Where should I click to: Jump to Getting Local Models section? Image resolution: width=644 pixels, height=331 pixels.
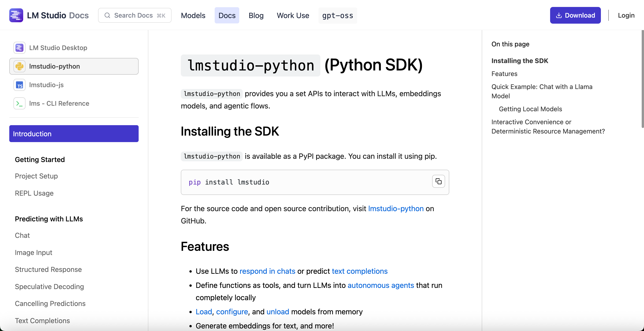[530, 109]
